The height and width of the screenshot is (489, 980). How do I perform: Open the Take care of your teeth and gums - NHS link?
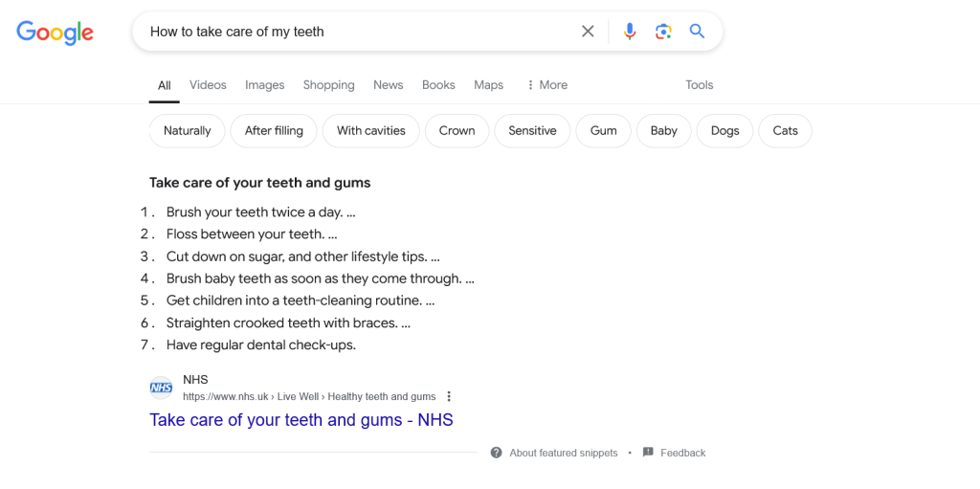[301, 420]
